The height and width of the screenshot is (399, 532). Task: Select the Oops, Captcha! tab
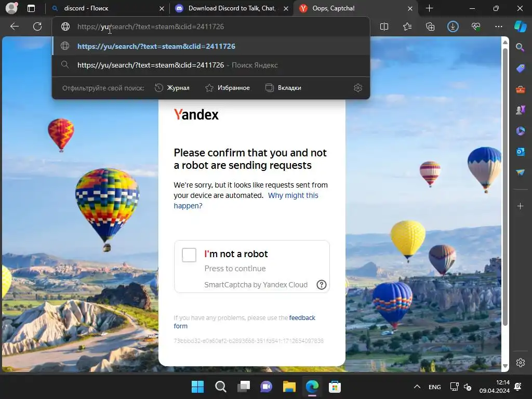tap(356, 8)
